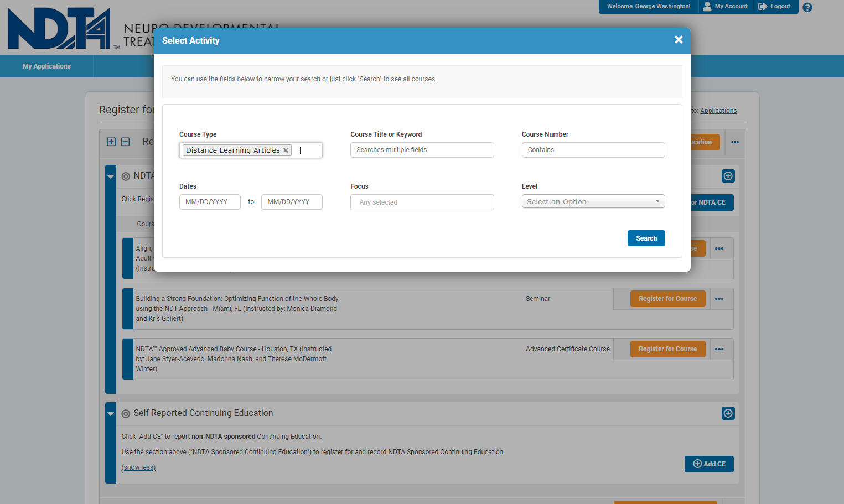The image size is (844, 504).
Task: Click the Add CE button
Action: pyautogui.click(x=709, y=464)
